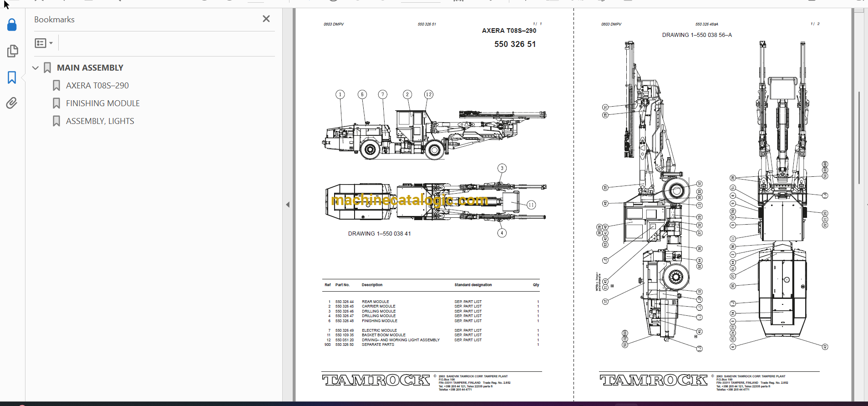The height and width of the screenshot is (406, 868).
Task: Select the BASKET BOOM MODULE text
Action: tap(384, 335)
